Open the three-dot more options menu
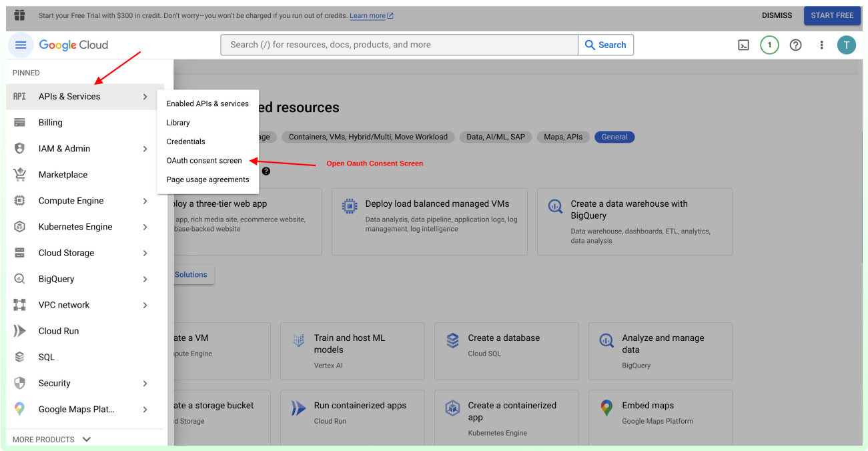 pyautogui.click(x=821, y=45)
